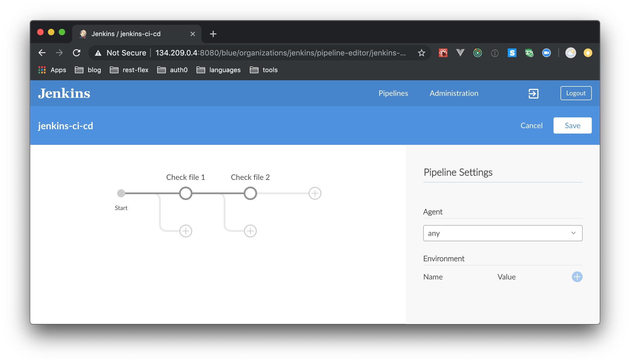Bookmark this page with the star icon
This screenshot has height=364, width=630.
pos(421,53)
